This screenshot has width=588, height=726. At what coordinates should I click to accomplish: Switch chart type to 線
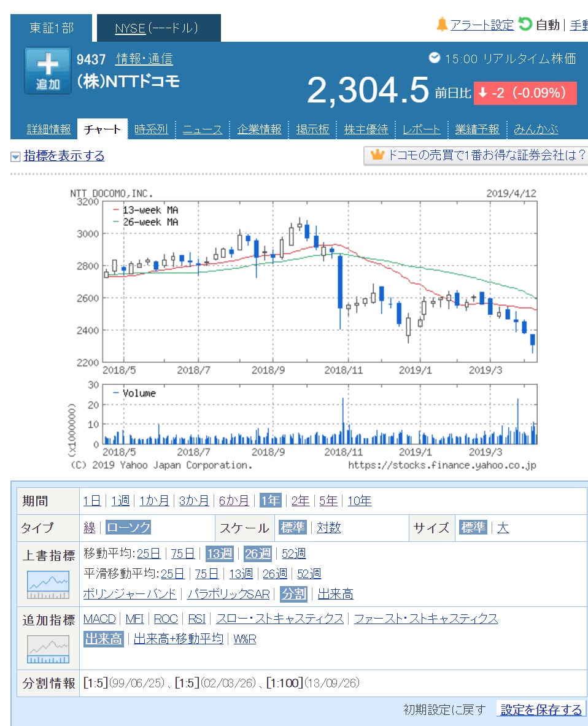tap(90, 528)
